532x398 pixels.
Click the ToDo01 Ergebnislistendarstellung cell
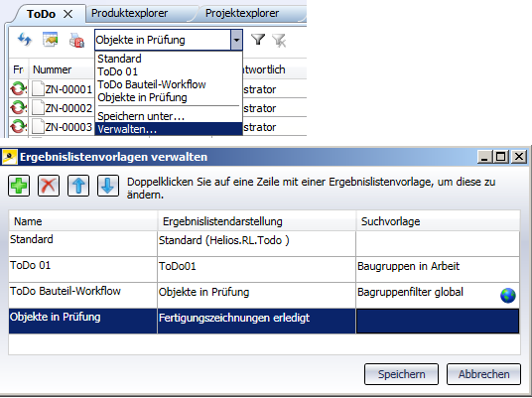[x=257, y=270]
